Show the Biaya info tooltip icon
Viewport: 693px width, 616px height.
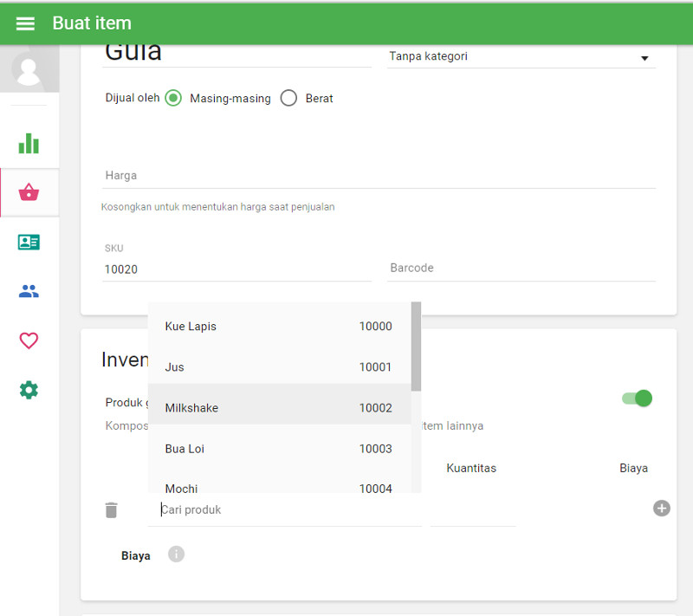click(176, 554)
